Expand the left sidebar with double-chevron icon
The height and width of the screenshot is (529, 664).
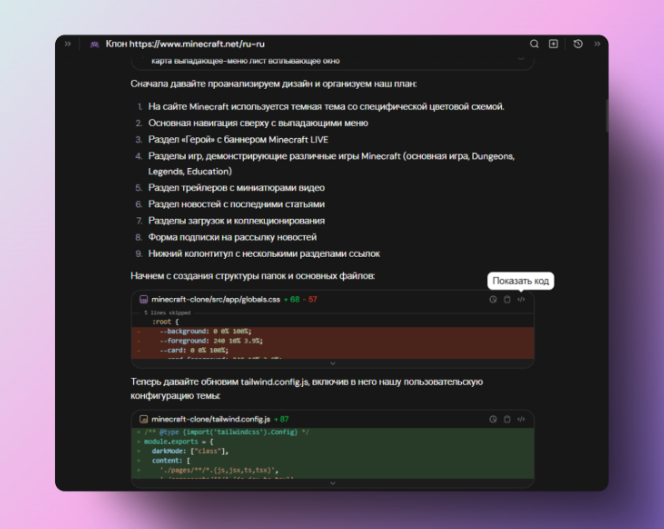coord(68,44)
